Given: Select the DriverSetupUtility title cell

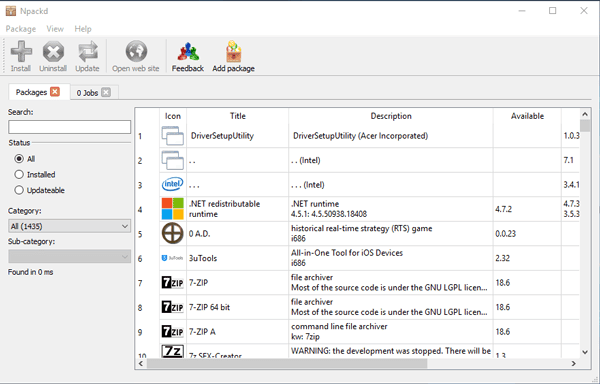Looking at the screenshot, I should coord(238,136).
